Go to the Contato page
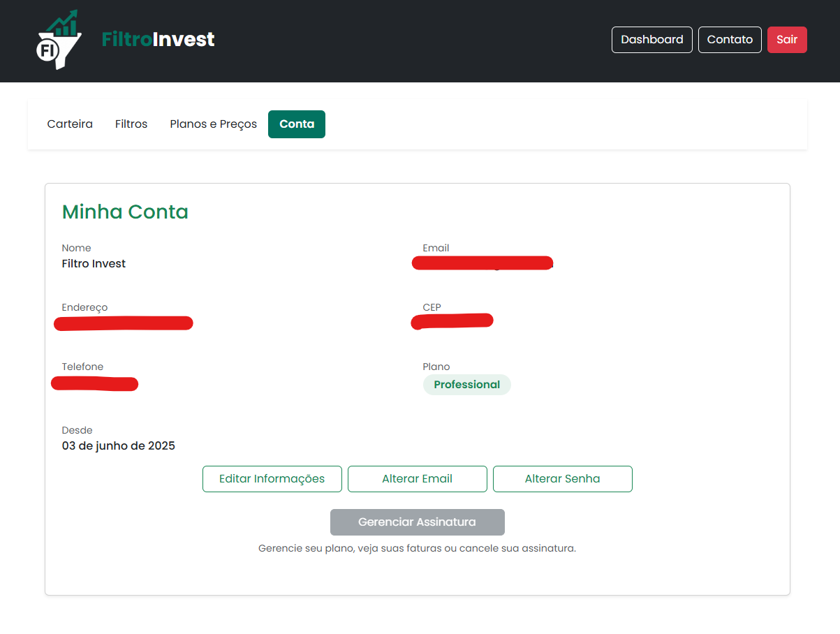This screenshot has width=840, height=634. pos(729,40)
